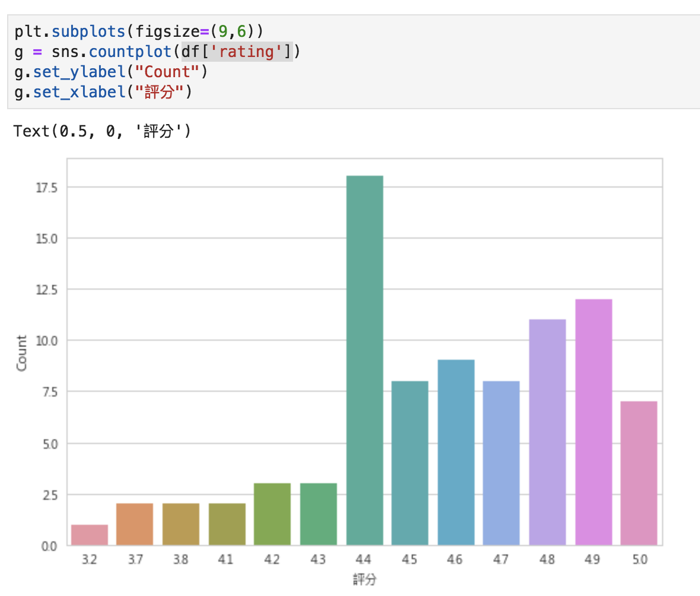Click the bar for rating 3.8
Screen dimensions: 700x596
(x=181, y=524)
